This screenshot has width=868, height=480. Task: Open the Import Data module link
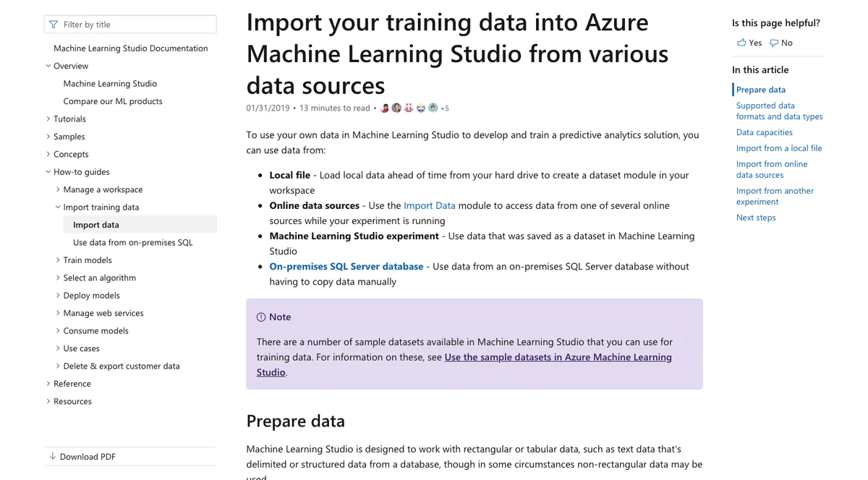(x=430, y=205)
